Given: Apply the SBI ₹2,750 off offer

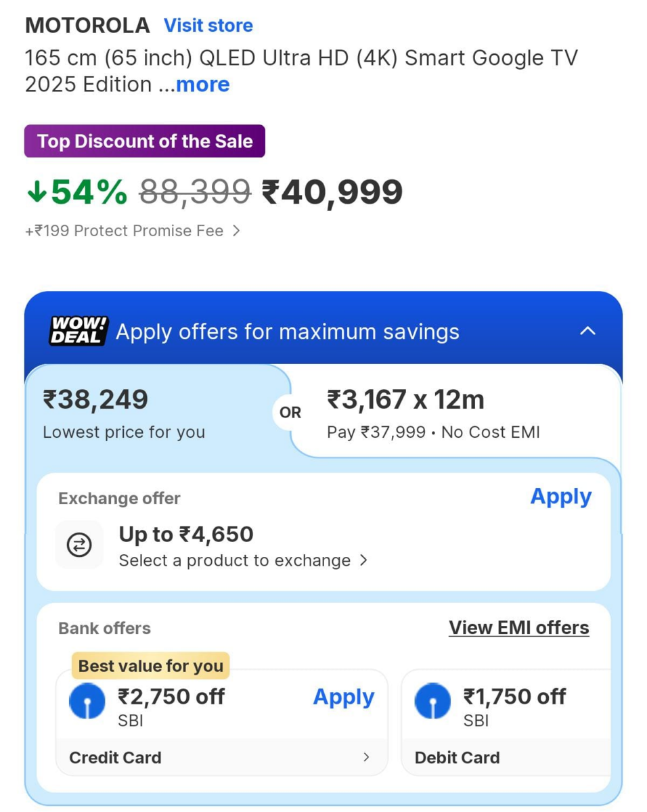Looking at the screenshot, I should click(x=343, y=698).
